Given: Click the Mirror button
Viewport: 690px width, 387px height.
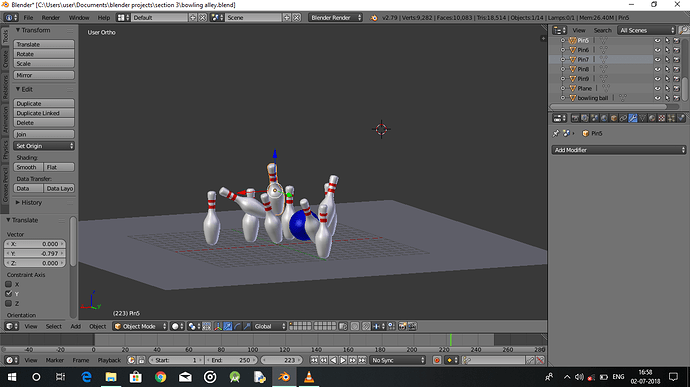Looking at the screenshot, I should click(x=44, y=75).
